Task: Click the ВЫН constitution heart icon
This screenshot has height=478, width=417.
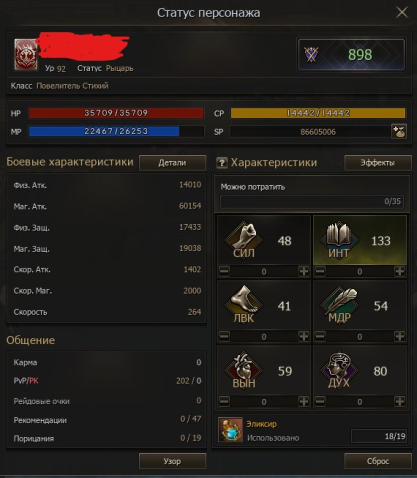Action: point(244,370)
